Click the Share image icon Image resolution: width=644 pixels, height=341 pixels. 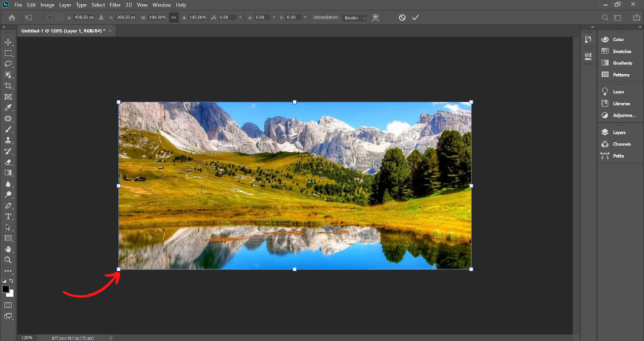pos(636,17)
